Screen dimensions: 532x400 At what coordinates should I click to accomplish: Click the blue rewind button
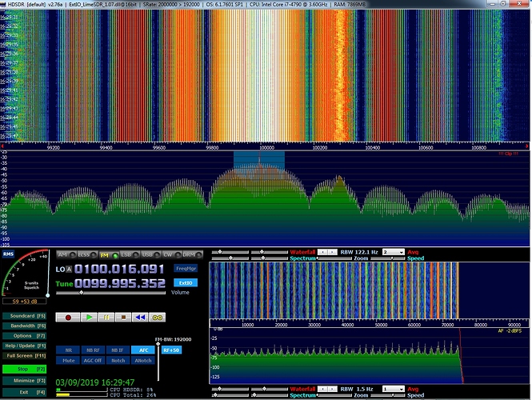coord(140,318)
